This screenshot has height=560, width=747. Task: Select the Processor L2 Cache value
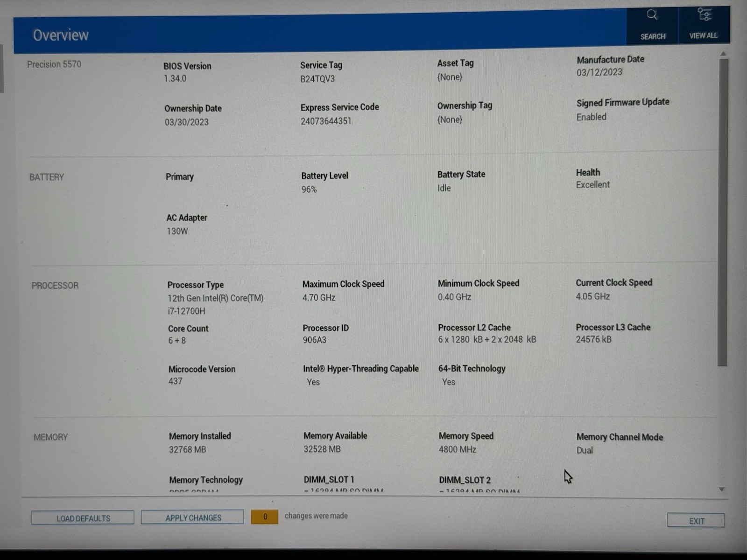487,339
